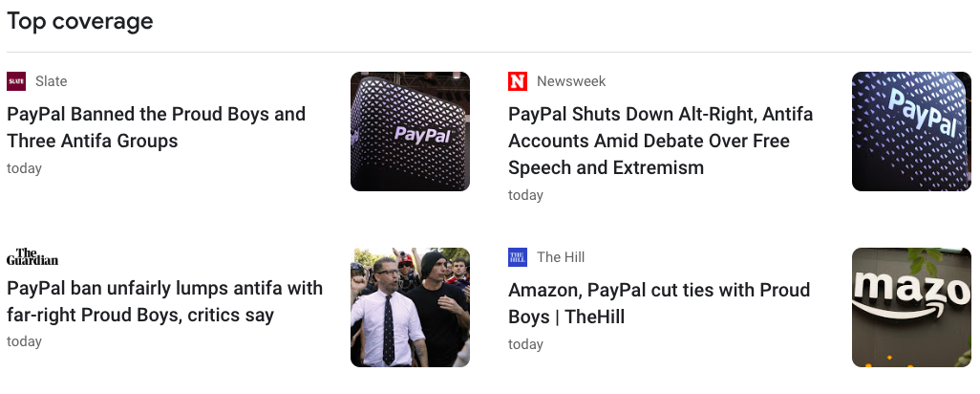Click The Guardian logo icon
Viewport: 980px width, 394px height.
coord(32,257)
